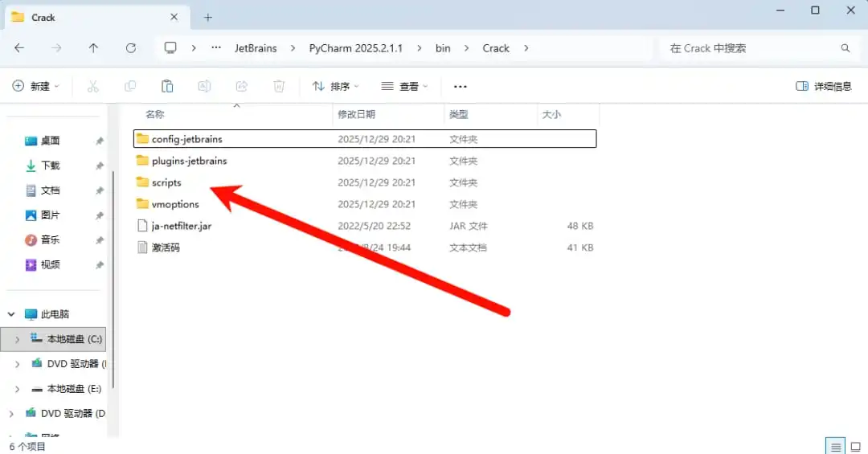Navigate to PyCharm 2025.2.1.1 breadcrumb

point(355,48)
